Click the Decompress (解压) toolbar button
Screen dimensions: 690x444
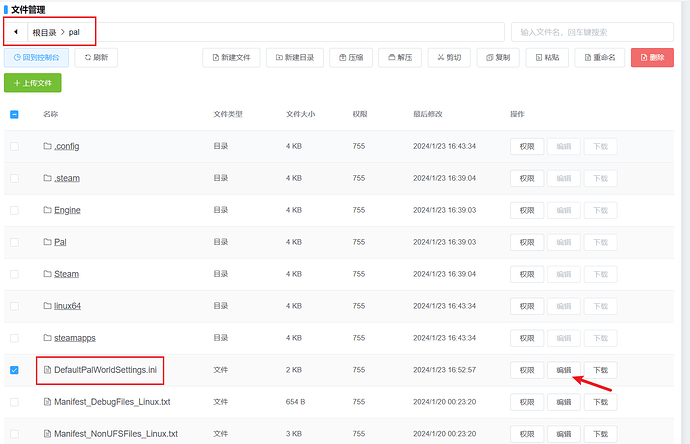[400, 58]
